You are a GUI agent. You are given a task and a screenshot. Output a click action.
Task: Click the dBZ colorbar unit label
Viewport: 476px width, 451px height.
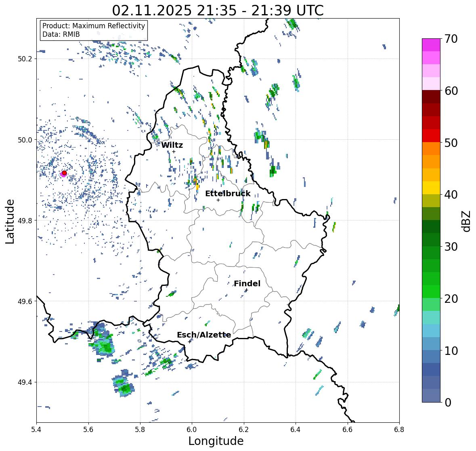(467, 221)
